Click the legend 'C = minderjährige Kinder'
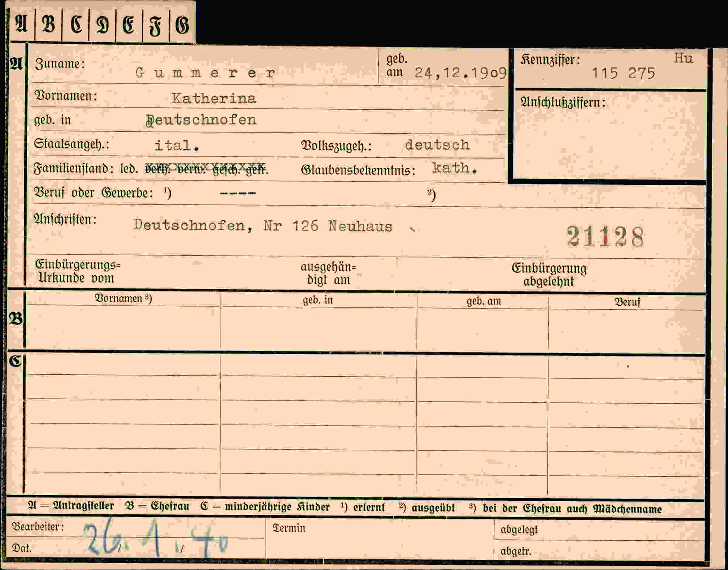Image resolution: width=728 pixels, height=570 pixels. (265, 506)
